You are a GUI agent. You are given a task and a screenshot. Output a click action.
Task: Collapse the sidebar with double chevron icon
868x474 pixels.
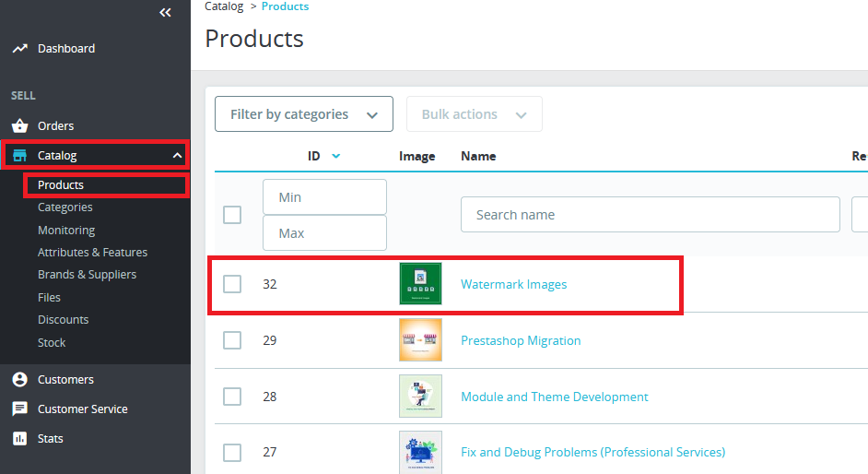coord(165,12)
